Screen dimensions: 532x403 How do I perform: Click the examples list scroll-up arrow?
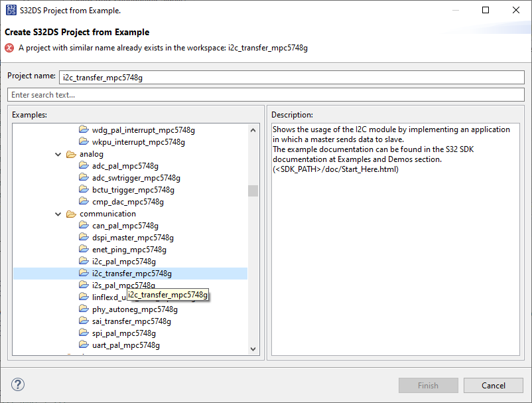click(253, 130)
